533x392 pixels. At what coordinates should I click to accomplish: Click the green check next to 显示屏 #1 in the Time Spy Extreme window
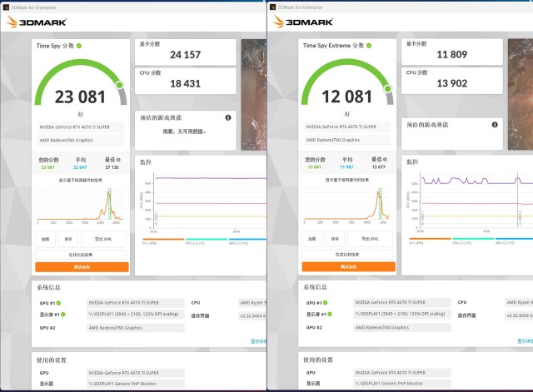click(329, 314)
